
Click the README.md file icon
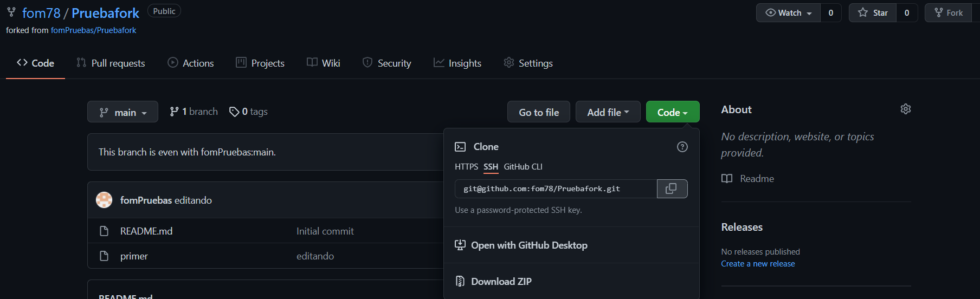[x=104, y=231]
